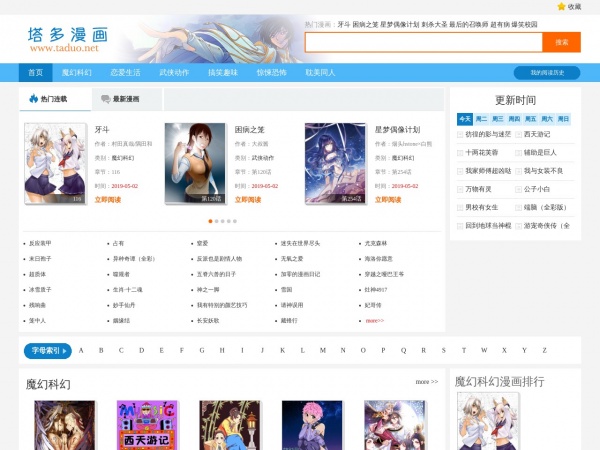Click 立即阅读 under 困病之笼

tap(248, 200)
